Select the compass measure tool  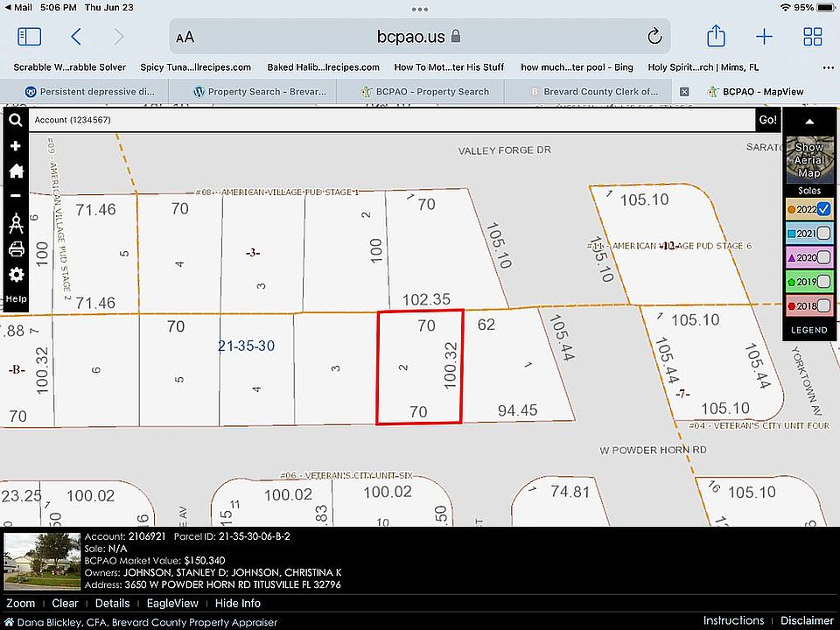(16, 224)
